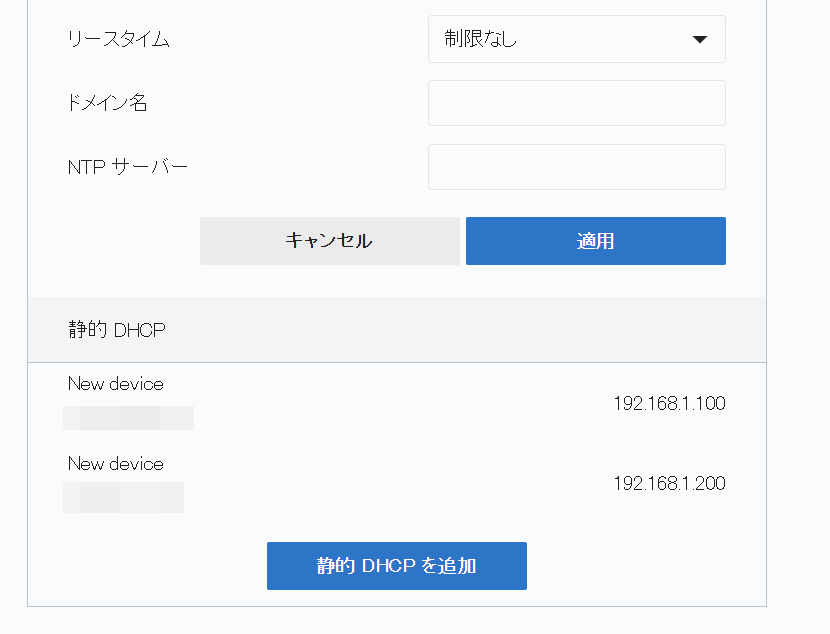830x634 pixels.
Task: Click the 静的 DHCP section header
Action: click(117, 331)
